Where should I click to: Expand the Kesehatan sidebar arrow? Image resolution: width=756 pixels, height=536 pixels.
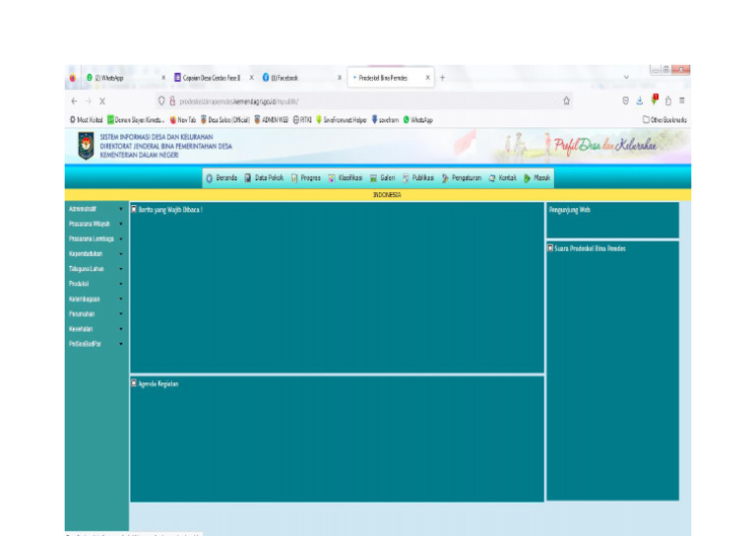click(x=121, y=329)
